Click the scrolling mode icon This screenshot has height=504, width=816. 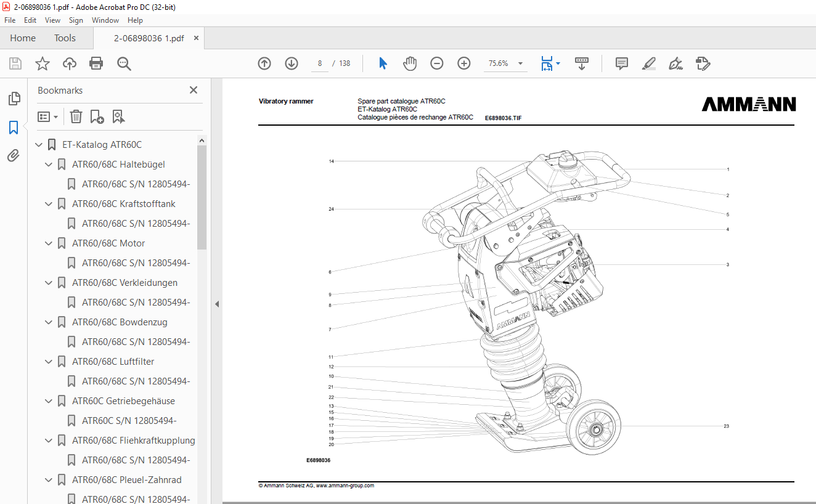click(x=582, y=63)
